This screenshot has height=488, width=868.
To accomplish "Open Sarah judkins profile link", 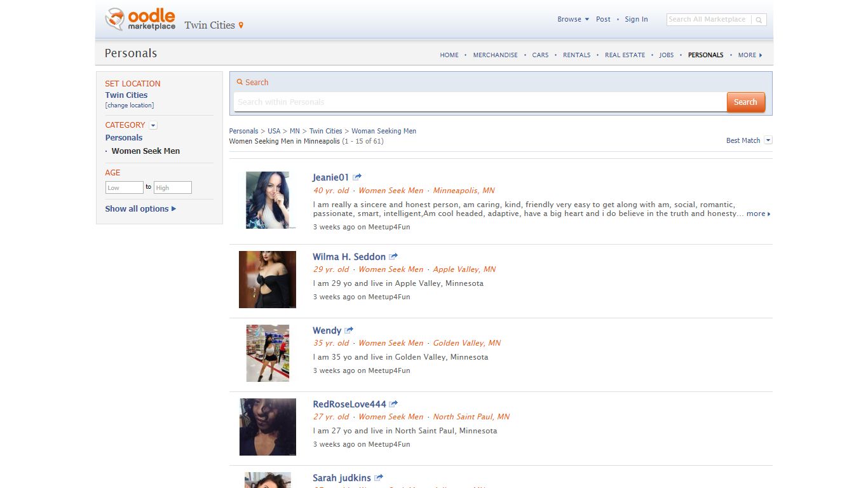I will (341, 478).
